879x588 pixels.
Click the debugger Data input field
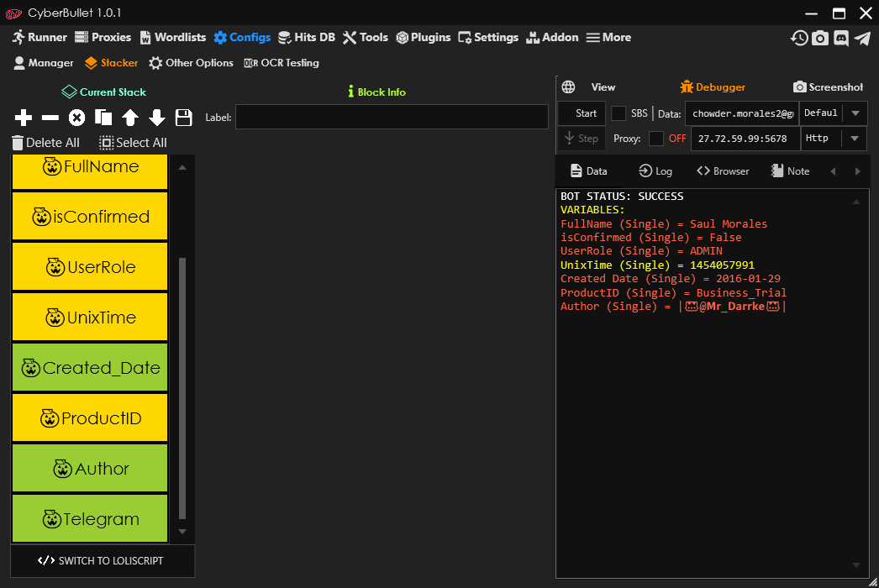click(742, 113)
